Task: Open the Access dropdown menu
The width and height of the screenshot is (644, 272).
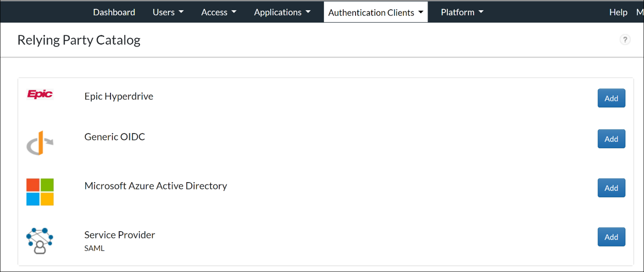Action: point(219,12)
